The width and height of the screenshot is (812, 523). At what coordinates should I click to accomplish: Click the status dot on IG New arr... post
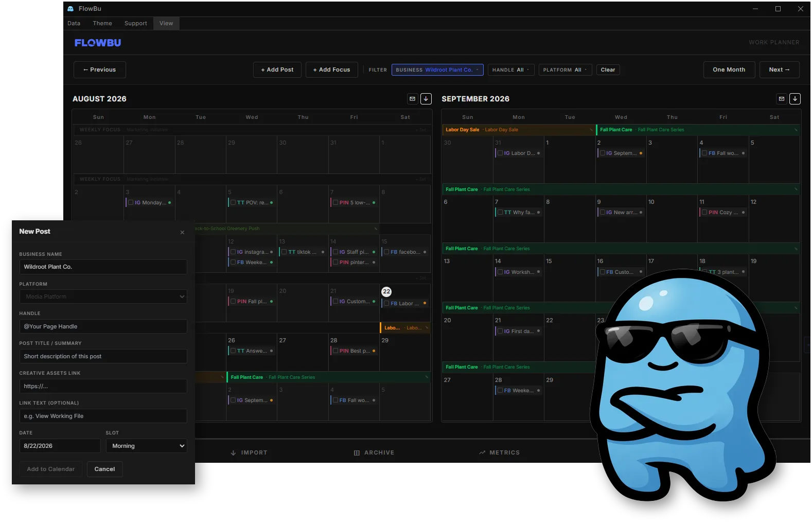coord(641,213)
